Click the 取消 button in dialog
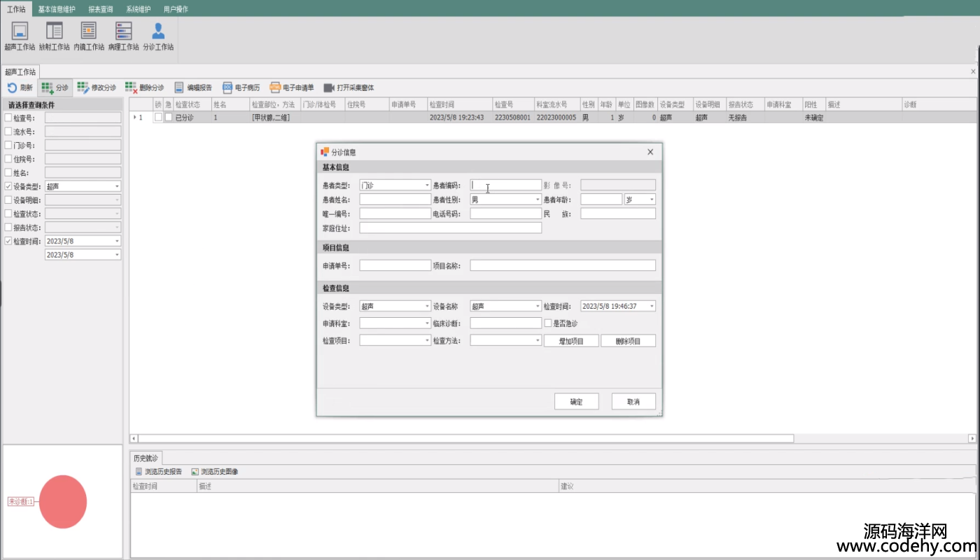980x560 pixels. point(633,402)
